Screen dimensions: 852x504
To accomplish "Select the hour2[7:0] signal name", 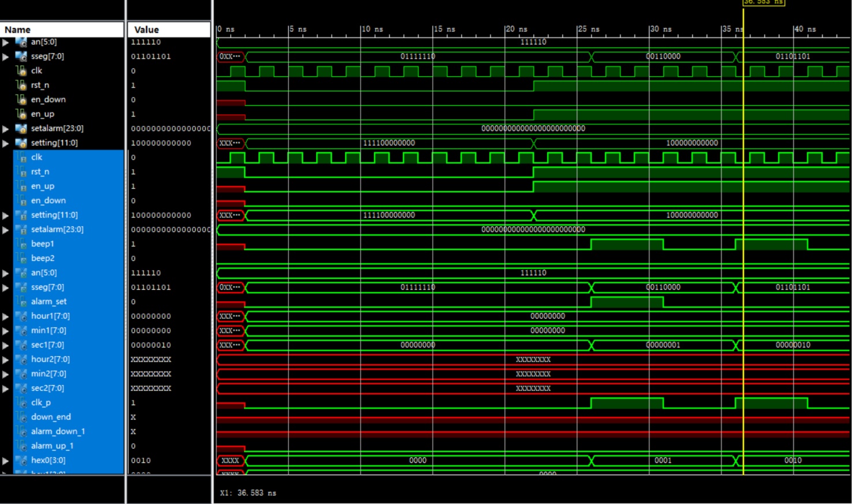I will coord(50,359).
